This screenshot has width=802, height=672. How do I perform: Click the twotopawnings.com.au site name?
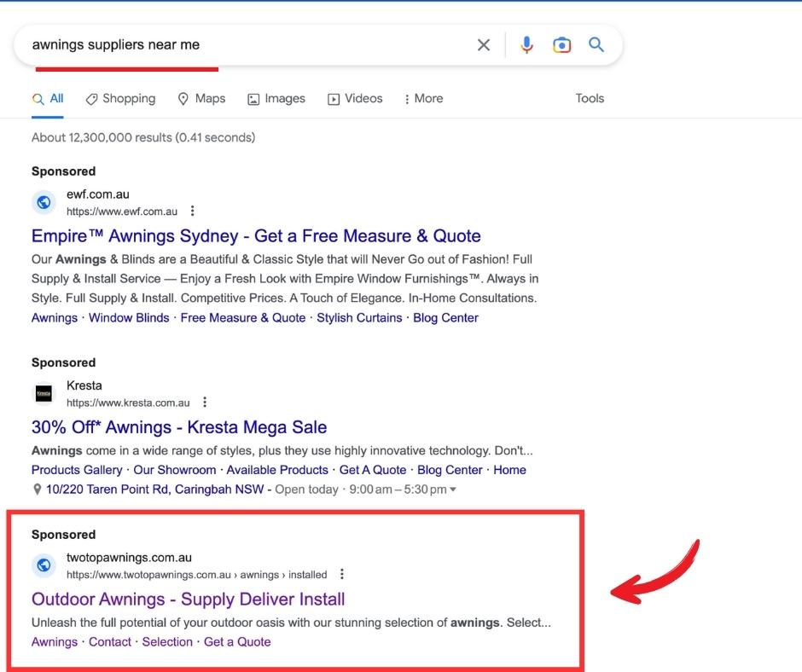pyautogui.click(x=129, y=558)
